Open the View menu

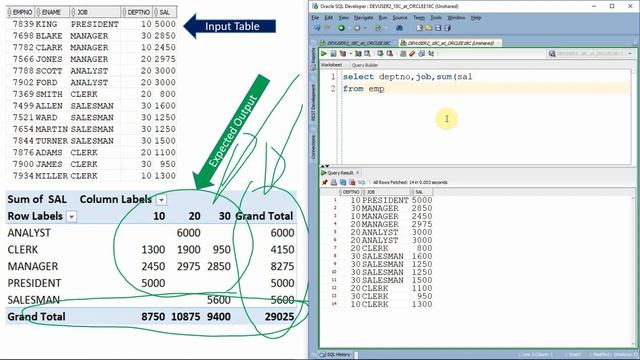344,18
